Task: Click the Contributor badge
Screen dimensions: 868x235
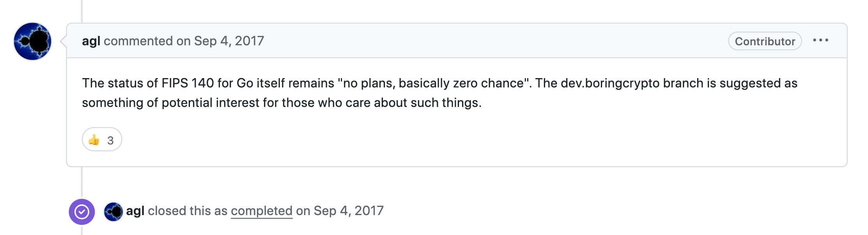Action: 765,41
